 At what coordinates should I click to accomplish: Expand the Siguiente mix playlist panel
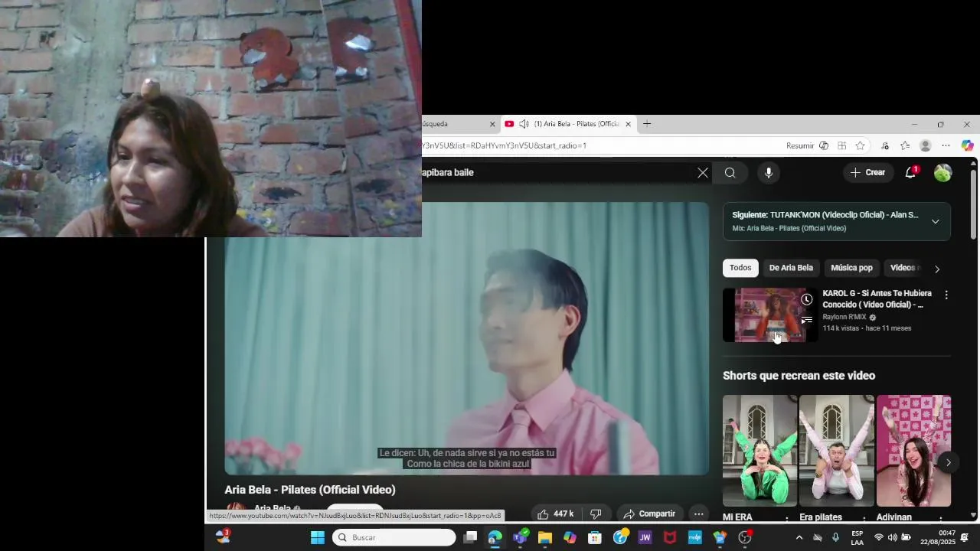(x=935, y=222)
